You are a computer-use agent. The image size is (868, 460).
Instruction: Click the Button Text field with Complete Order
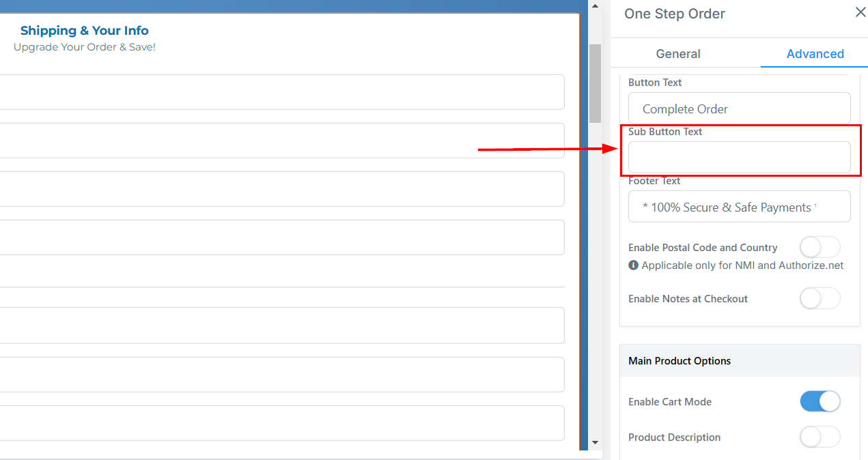coord(739,109)
